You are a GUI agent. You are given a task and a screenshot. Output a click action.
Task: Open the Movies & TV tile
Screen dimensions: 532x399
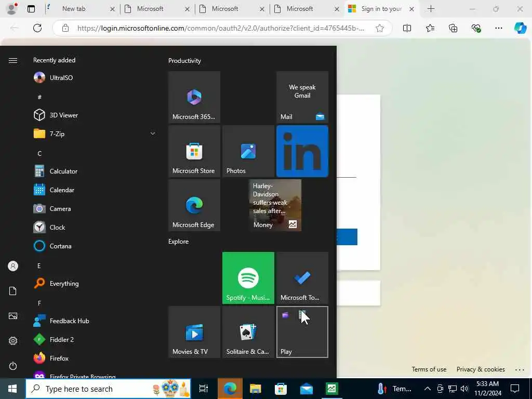(194, 332)
